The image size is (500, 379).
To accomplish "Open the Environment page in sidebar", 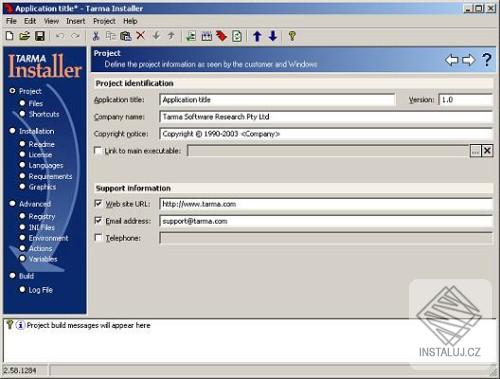I will coord(48,238).
